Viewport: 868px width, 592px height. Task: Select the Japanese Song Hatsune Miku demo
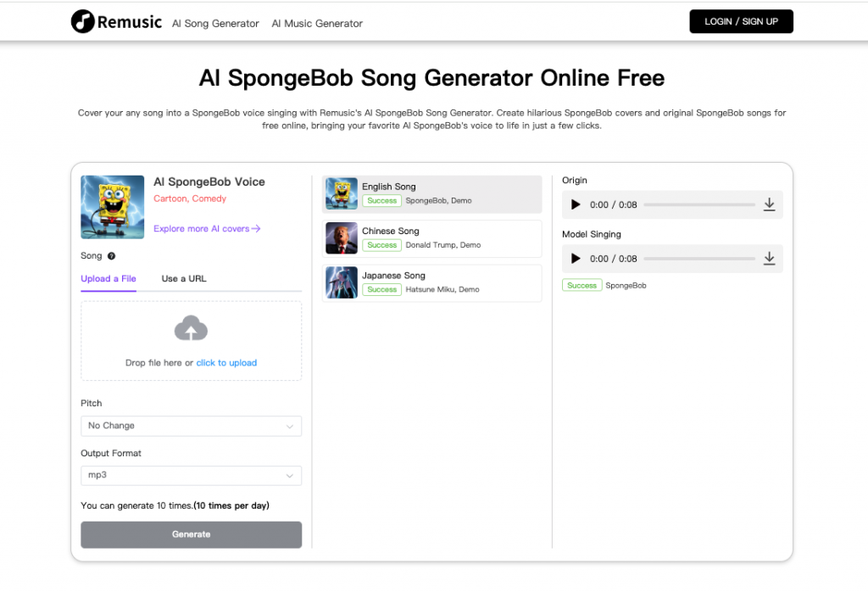click(x=432, y=282)
